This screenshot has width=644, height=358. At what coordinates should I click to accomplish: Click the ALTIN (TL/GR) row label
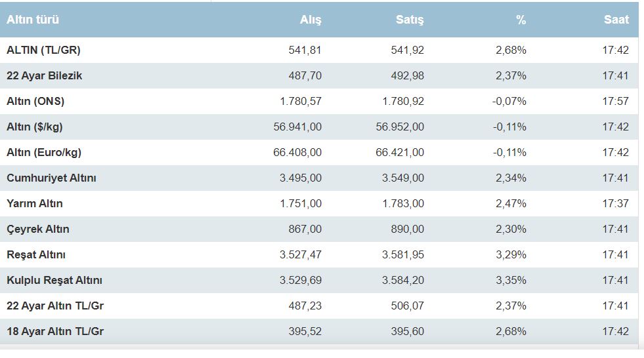(43, 50)
